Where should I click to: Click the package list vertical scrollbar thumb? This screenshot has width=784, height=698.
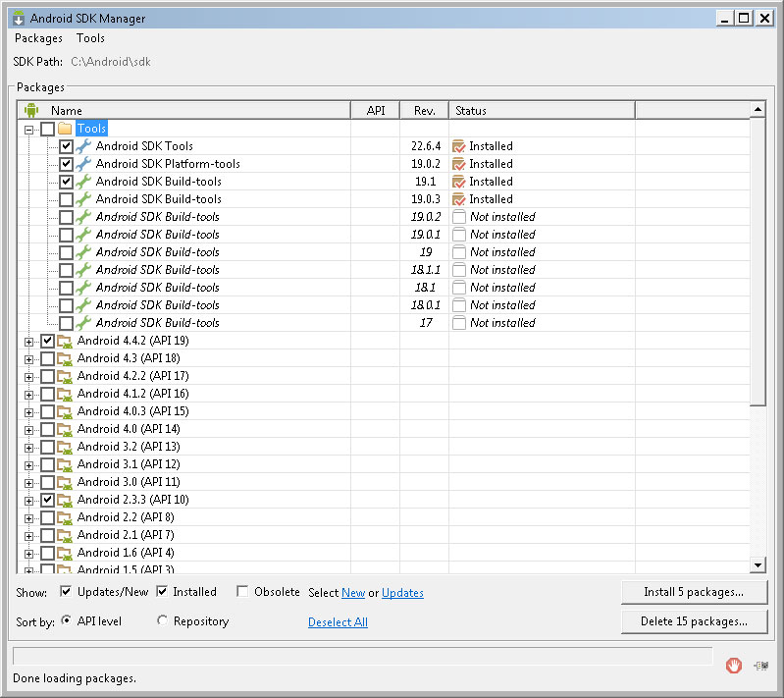758,260
